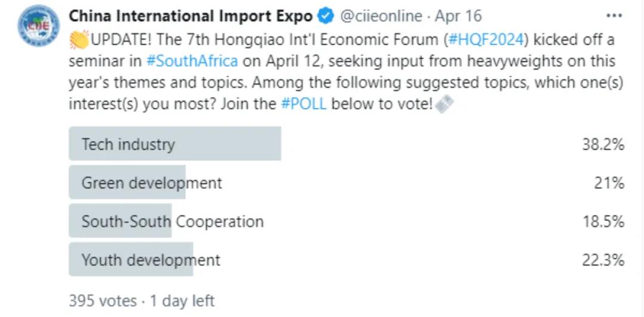
Task: Click the 38.2% result value
Action: [603, 144]
